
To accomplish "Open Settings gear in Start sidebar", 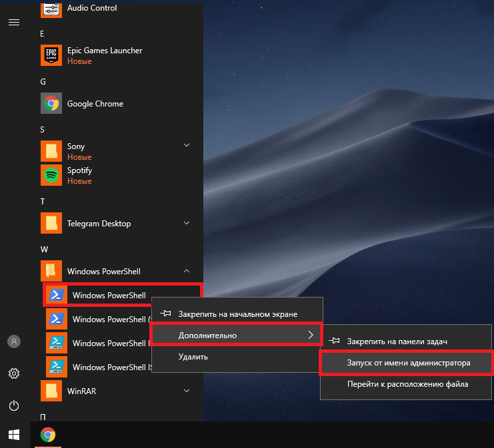I will 14,373.
